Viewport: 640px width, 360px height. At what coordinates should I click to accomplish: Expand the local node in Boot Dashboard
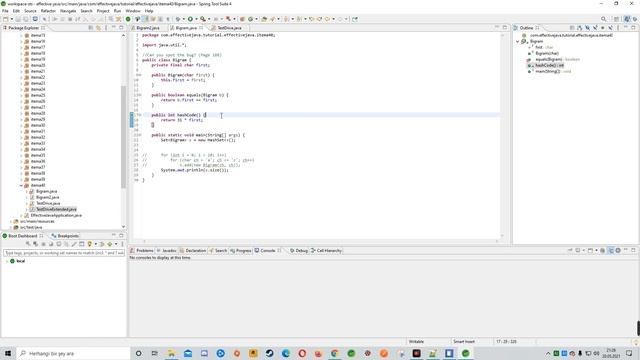[x=7, y=261]
